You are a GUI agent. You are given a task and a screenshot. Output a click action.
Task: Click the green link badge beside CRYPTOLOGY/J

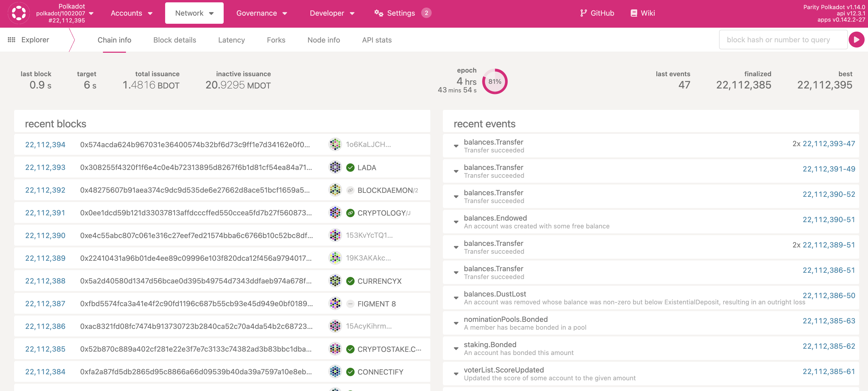point(350,213)
